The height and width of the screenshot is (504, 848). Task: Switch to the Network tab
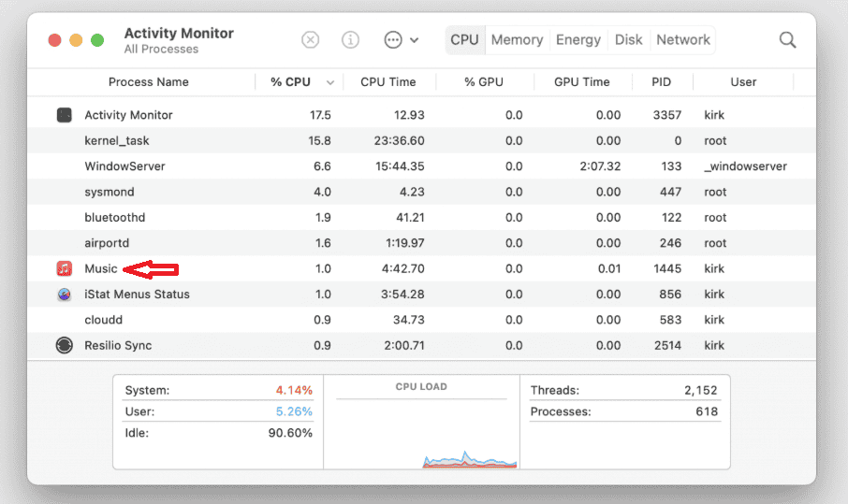[x=683, y=40]
